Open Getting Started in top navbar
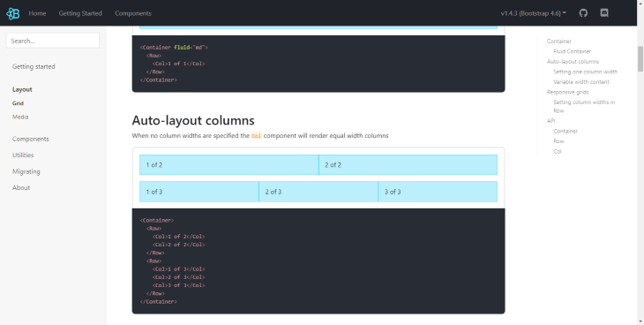Viewport: 644px width, 325px height. click(x=80, y=13)
